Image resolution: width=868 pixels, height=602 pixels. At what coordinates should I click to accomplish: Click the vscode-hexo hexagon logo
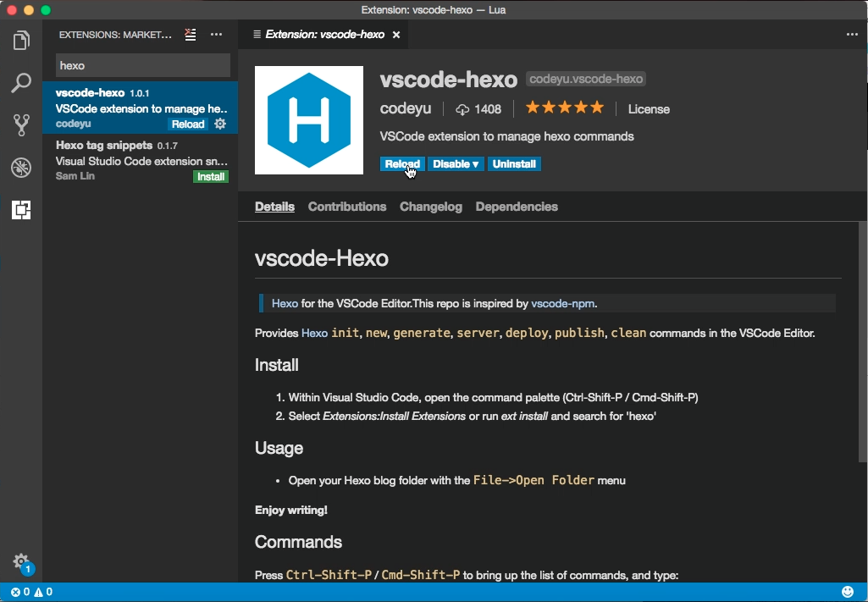click(309, 120)
